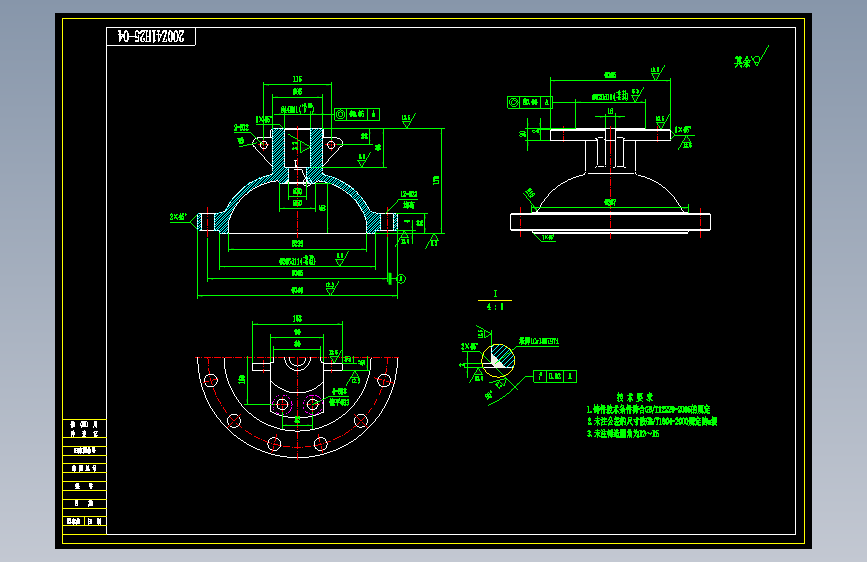Screen dimensions: 867x562
Task: Click concentricity tolerance frame in section view
Action: tap(357, 115)
